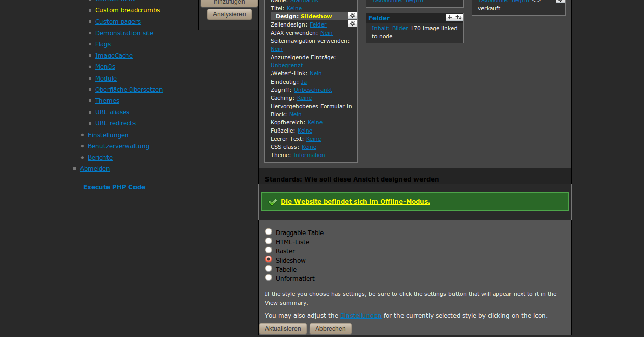The image size is (644, 337).
Task: Pick the Tabelle style radio button
Action: pyautogui.click(x=269, y=269)
